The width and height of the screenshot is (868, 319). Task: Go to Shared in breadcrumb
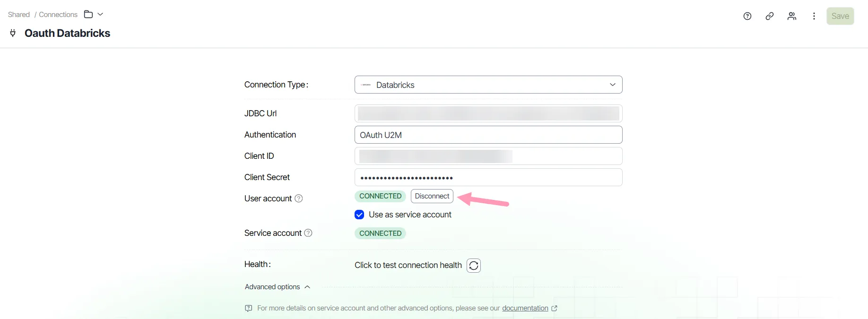[19, 15]
